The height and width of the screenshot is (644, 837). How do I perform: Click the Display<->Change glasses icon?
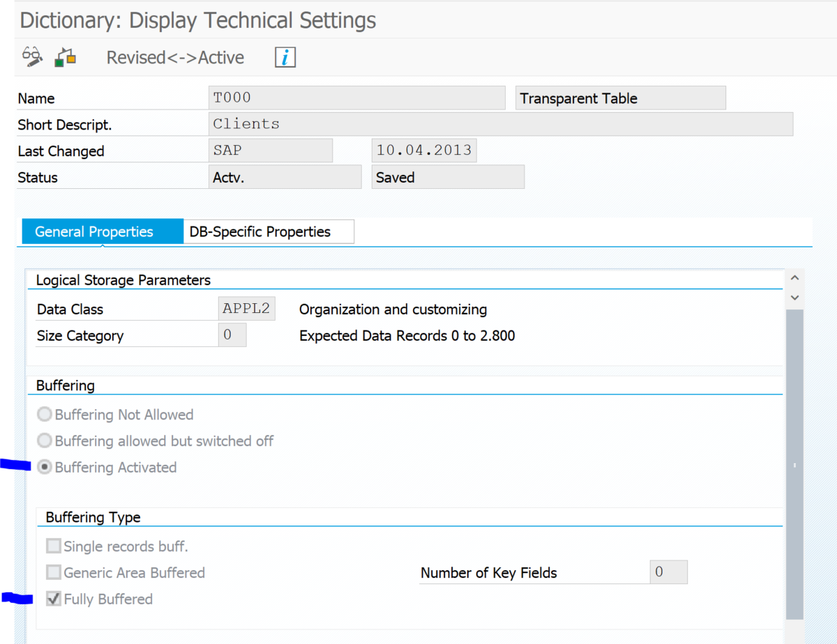pyautogui.click(x=31, y=55)
